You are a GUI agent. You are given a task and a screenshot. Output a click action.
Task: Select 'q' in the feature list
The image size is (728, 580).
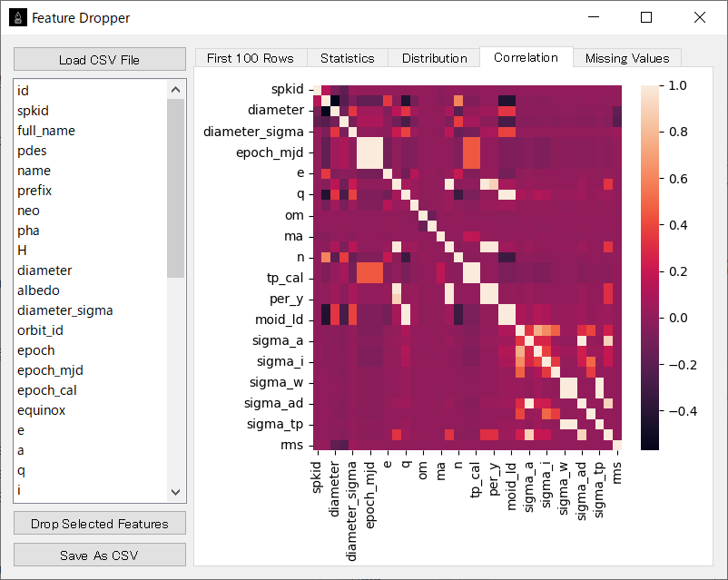point(91,470)
